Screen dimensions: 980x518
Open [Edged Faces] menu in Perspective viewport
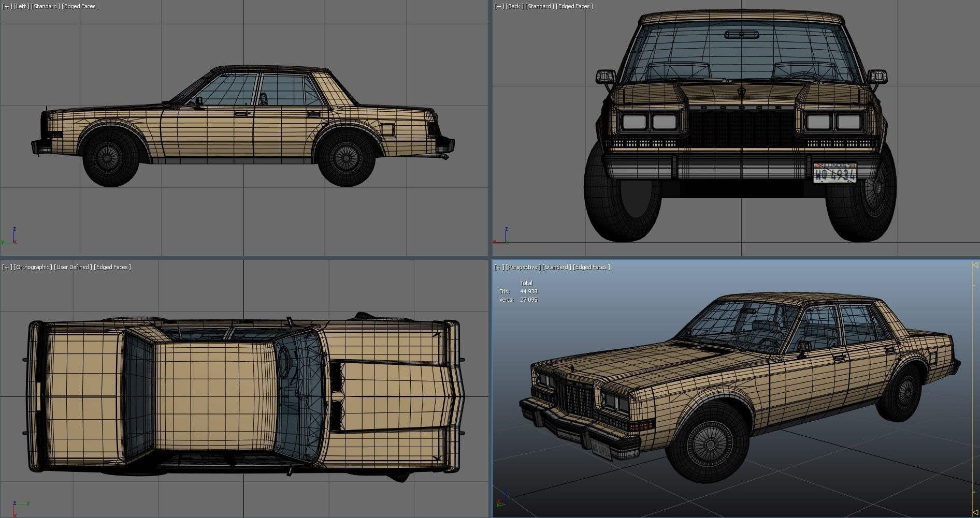point(592,267)
